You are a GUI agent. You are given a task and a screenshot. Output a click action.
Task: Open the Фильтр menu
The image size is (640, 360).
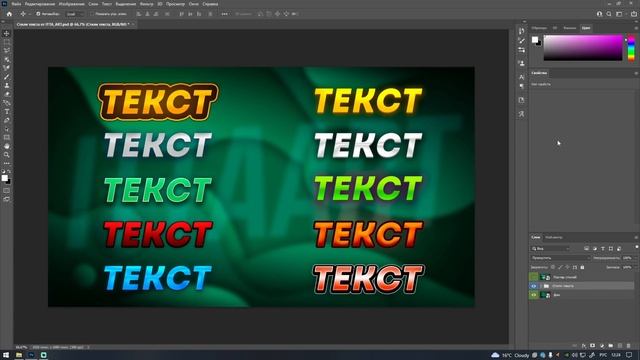[147, 4]
